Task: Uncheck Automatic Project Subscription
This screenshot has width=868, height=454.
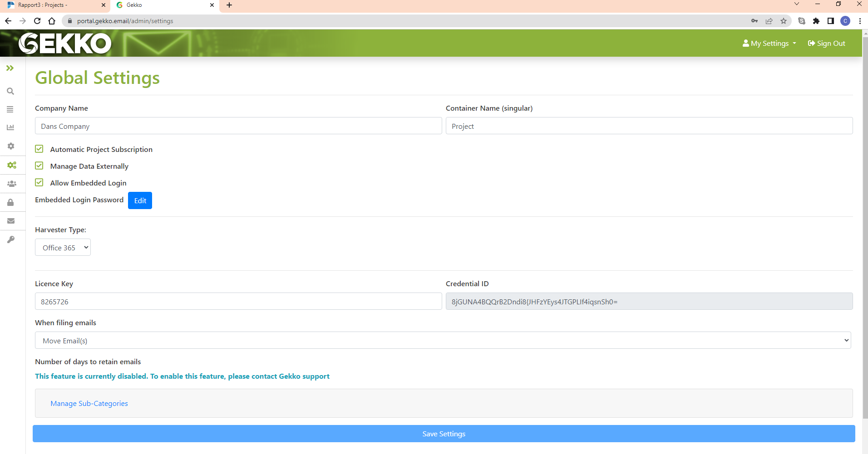Action: coord(39,148)
